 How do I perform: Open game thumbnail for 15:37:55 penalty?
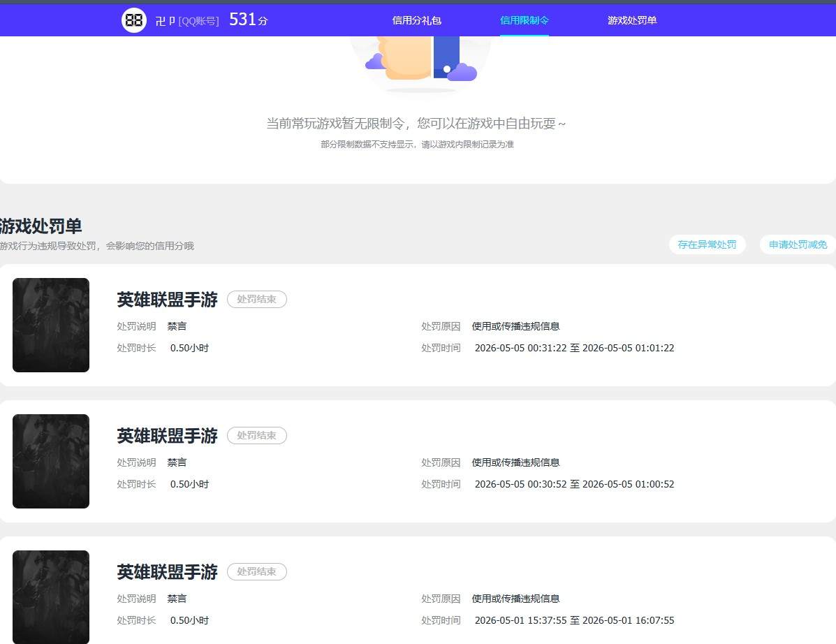point(51,597)
